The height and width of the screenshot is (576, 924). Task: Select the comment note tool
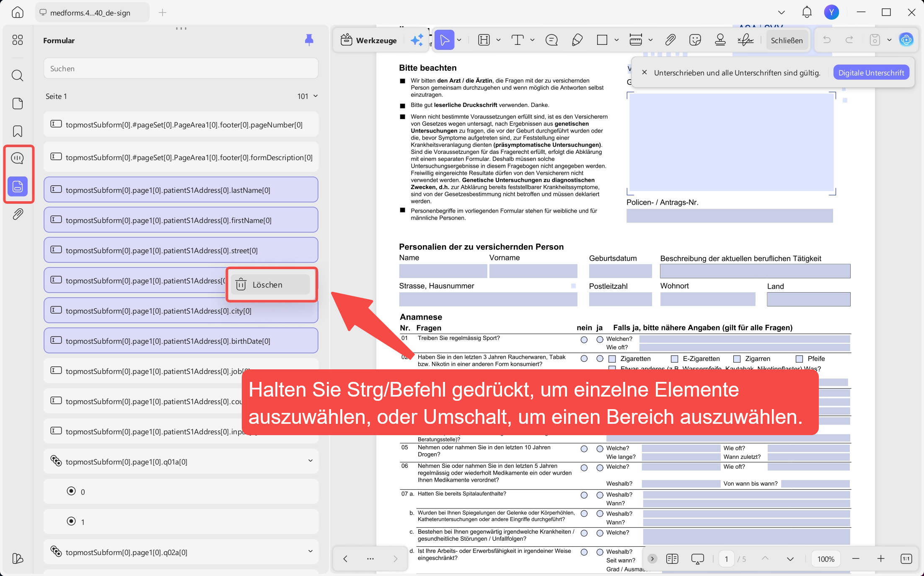551,40
